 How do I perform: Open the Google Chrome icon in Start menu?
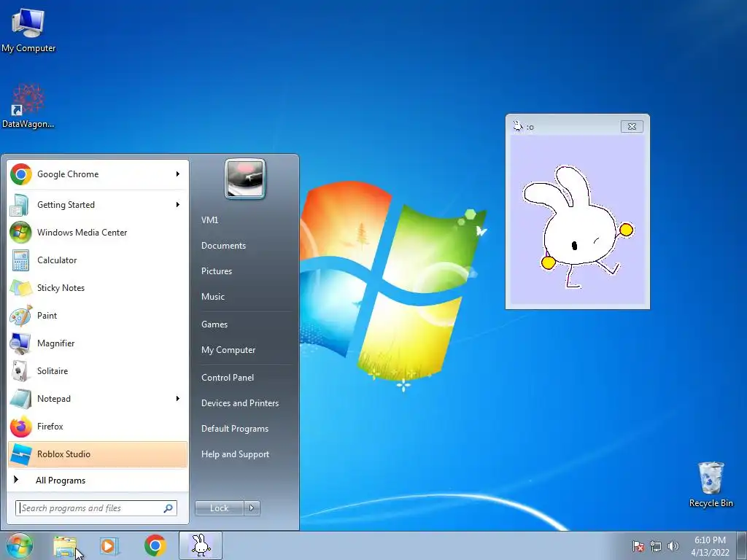[21, 174]
